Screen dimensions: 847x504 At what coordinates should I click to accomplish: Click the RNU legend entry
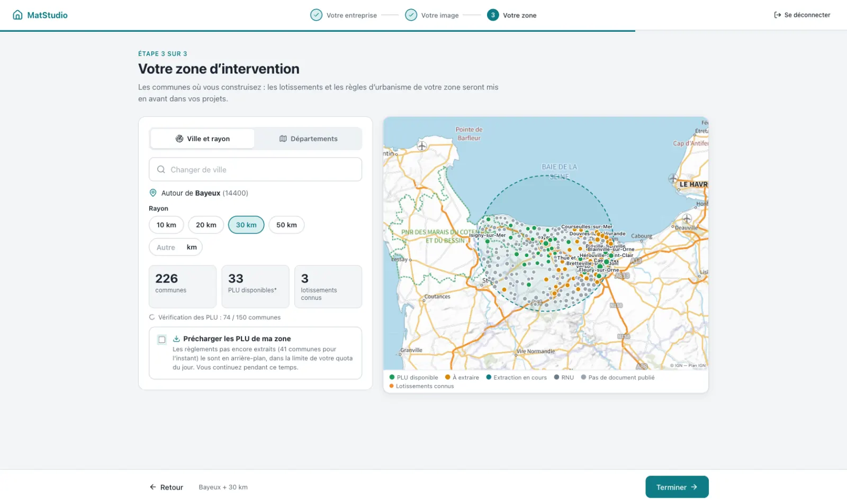click(x=564, y=378)
